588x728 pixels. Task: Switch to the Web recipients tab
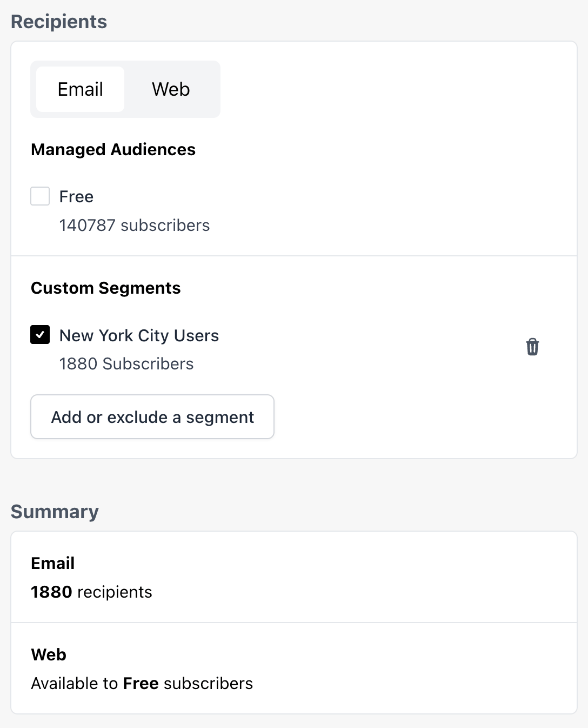pos(171,89)
